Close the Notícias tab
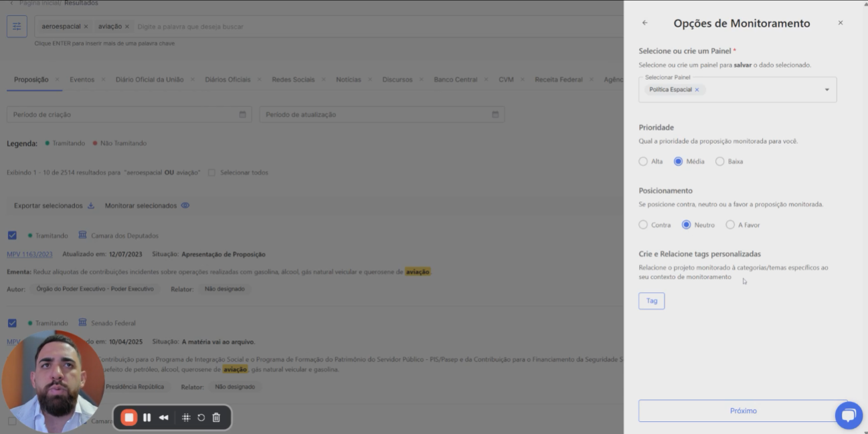The height and width of the screenshot is (434, 868). click(370, 80)
